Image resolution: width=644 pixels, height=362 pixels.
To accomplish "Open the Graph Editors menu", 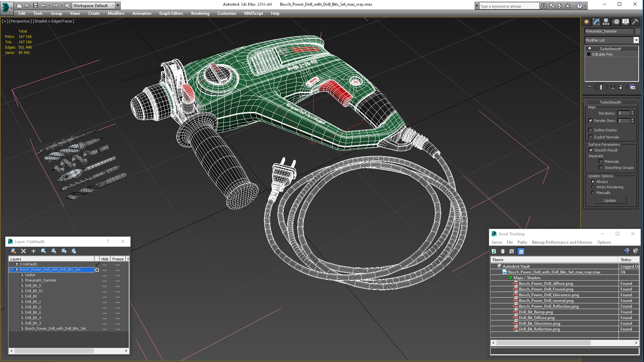I will pos(171,13).
